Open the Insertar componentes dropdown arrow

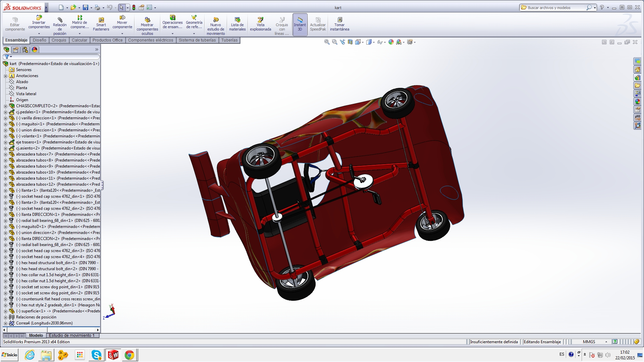tap(39, 34)
